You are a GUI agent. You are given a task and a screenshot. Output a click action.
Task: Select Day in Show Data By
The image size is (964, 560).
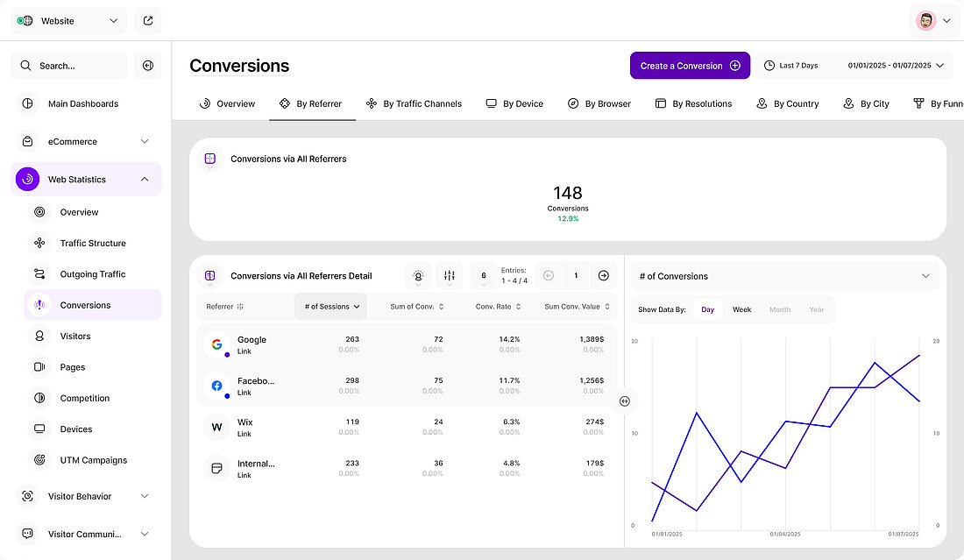[x=707, y=309]
